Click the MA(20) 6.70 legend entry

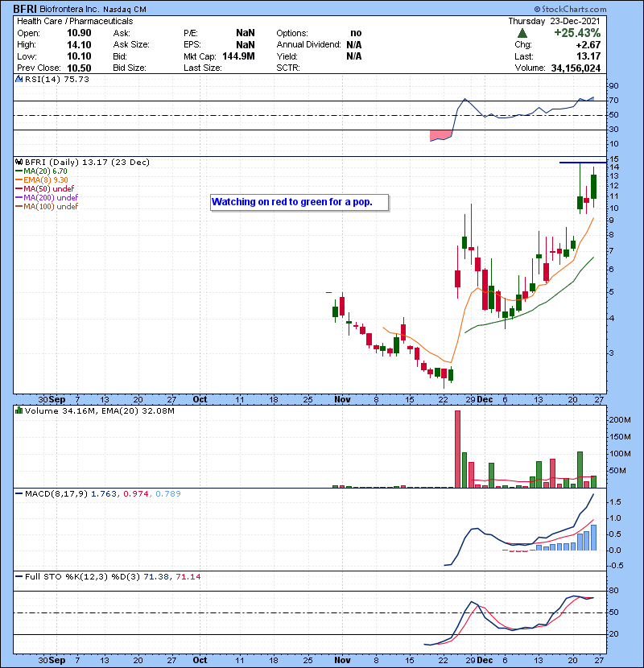click(x=42, y=171)
